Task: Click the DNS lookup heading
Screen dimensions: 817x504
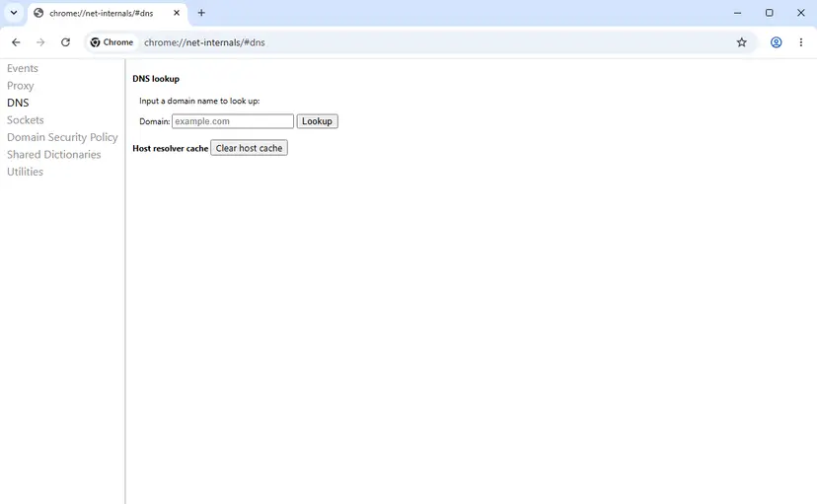Action: point(156,79)
